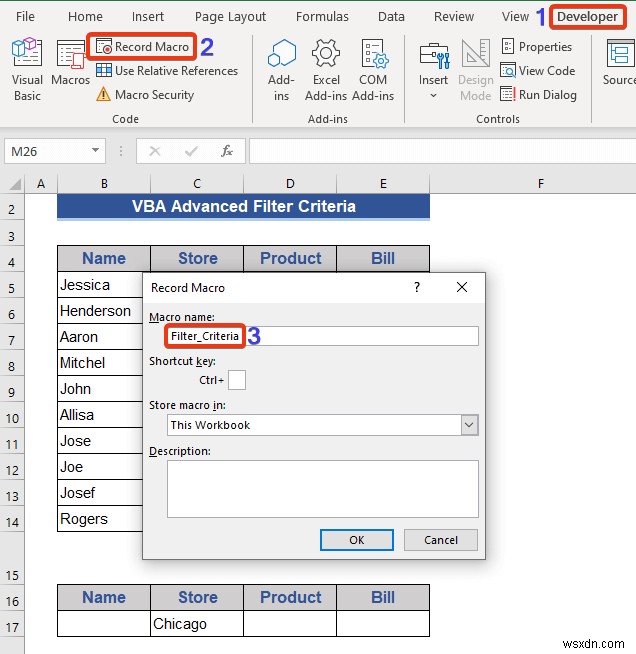This screenshot has width=636, height=654.
Task: Open the View tab
Action: pyautogui.click(x=515, y=17)
